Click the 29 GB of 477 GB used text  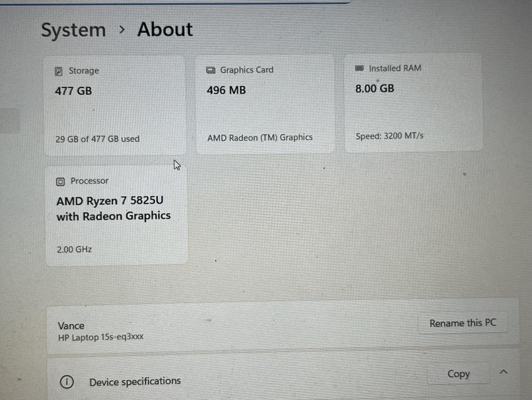[97, 139]
